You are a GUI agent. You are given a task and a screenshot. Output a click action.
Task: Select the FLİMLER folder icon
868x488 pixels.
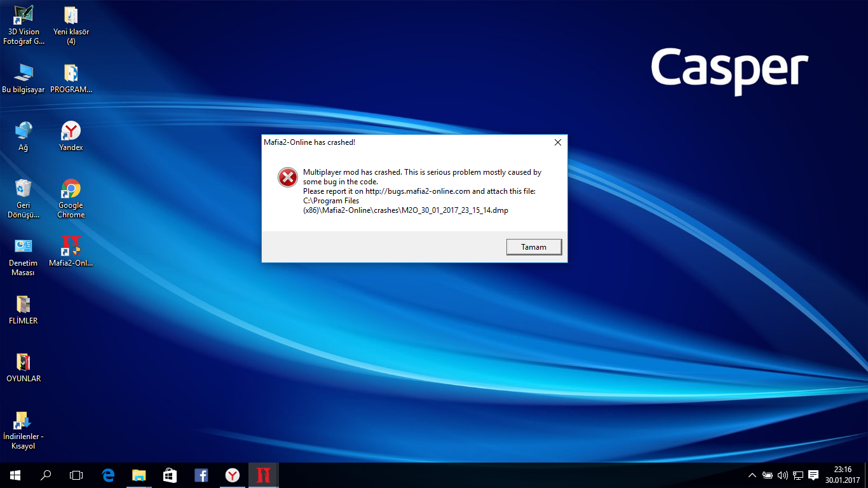pos(24,309)
